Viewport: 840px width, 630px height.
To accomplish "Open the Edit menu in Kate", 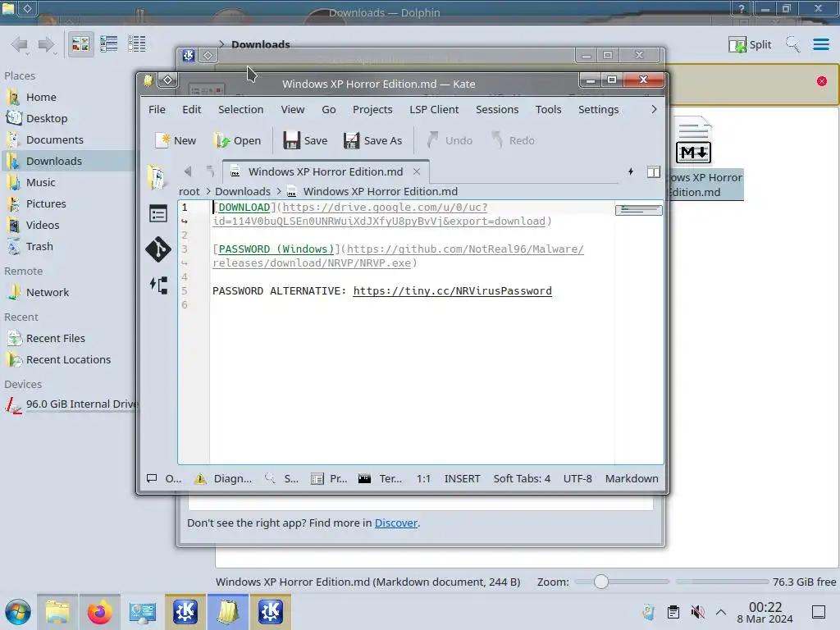I will click(x=191, y=109).
